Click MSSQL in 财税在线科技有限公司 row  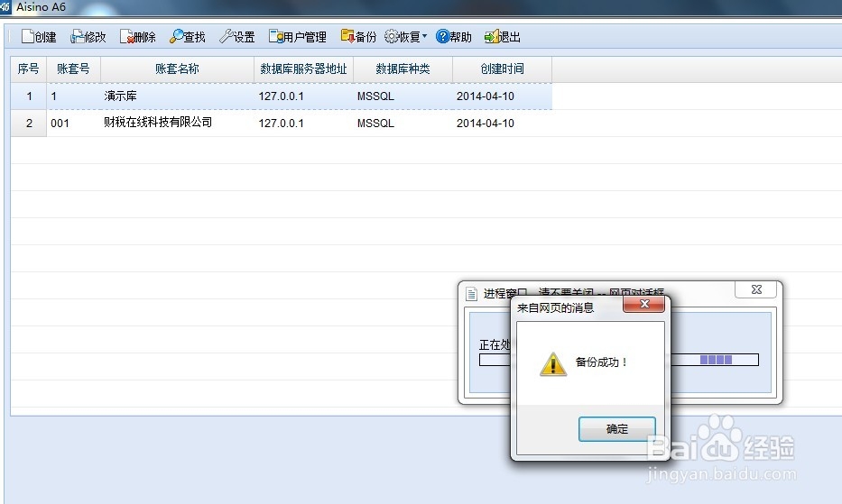click(x=375, y=124)
